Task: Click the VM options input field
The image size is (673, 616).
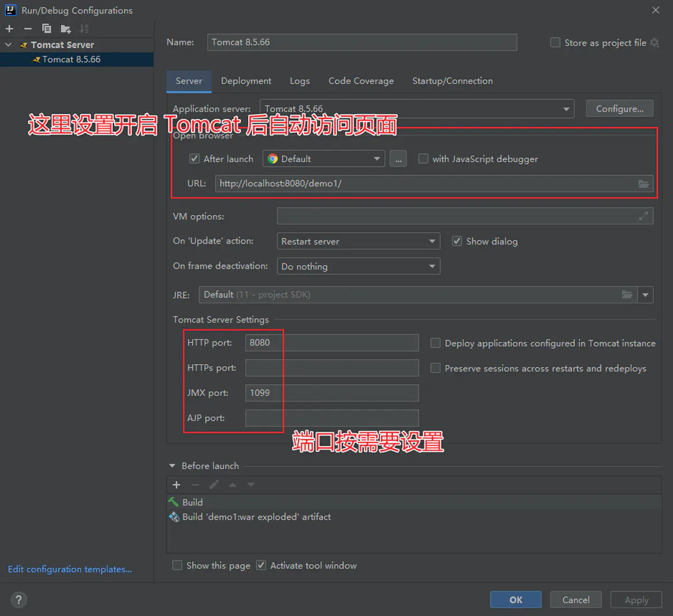Action: pos(465,216)
